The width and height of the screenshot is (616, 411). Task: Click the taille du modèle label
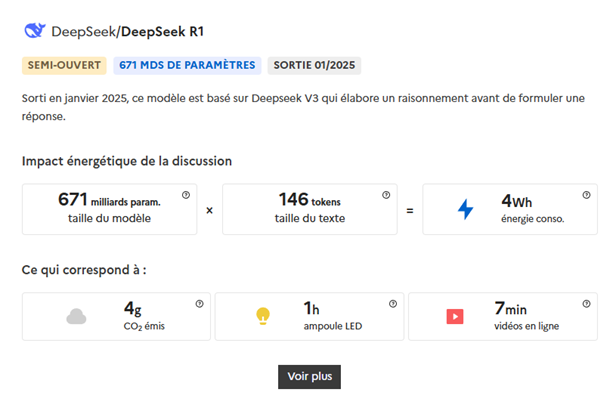109,218
